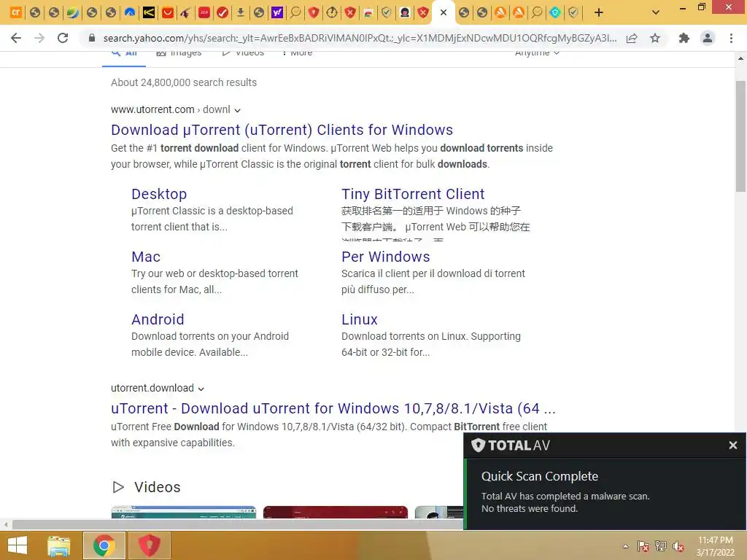The image size is (747, 560).
Task: Open the red circle checkmark tab
Action: click(222, 12)
